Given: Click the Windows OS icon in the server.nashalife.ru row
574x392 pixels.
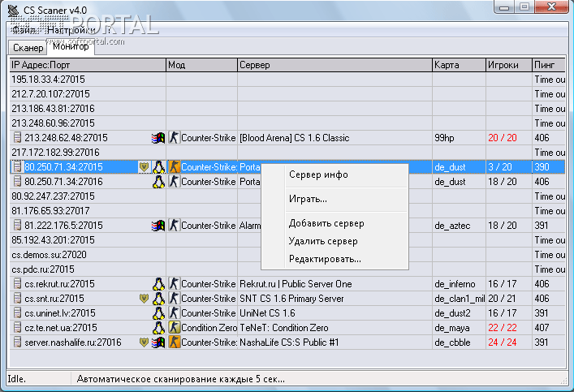Looking at the screenshot, I should click(158, 342).
